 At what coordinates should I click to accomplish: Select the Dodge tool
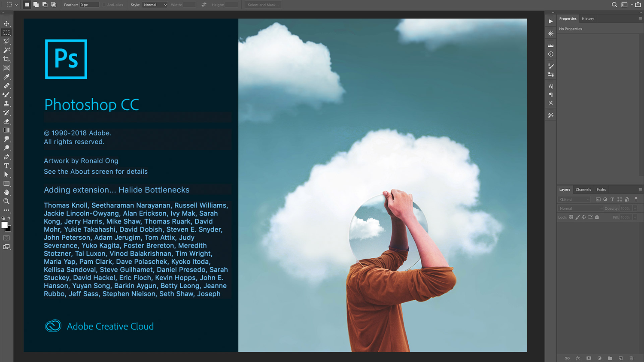point(6,148)
